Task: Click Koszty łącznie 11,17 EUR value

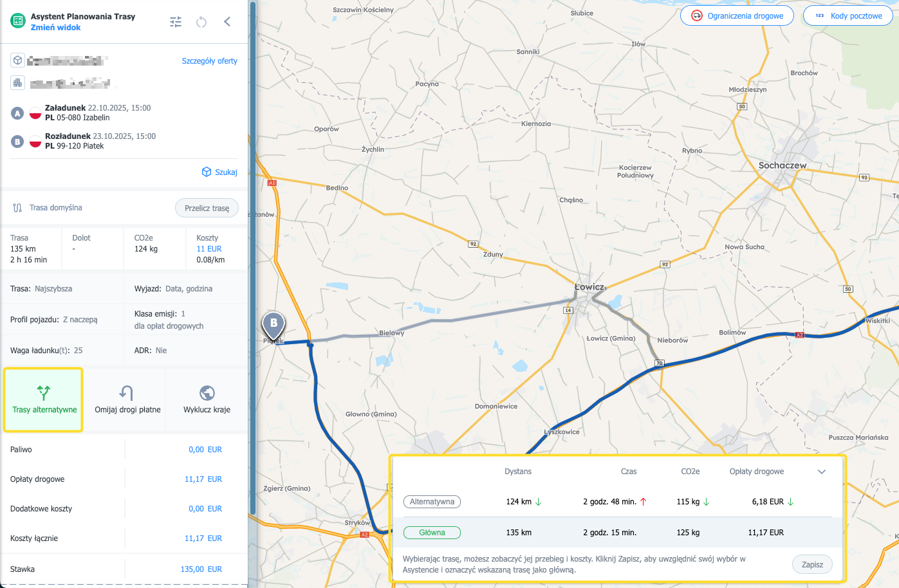Action: coord(203,538)
